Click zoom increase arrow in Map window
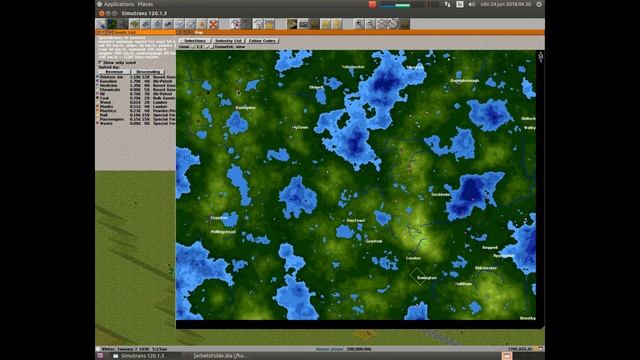Image resolution: width=640 pixels, height=360 pixels. (207, 47)
